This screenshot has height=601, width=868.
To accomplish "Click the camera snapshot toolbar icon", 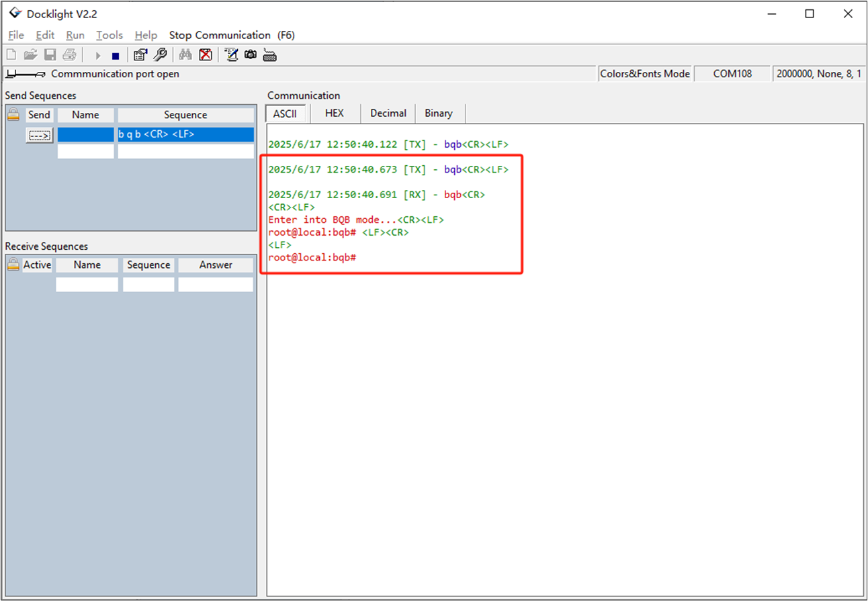I will click(x=251, y=55).
